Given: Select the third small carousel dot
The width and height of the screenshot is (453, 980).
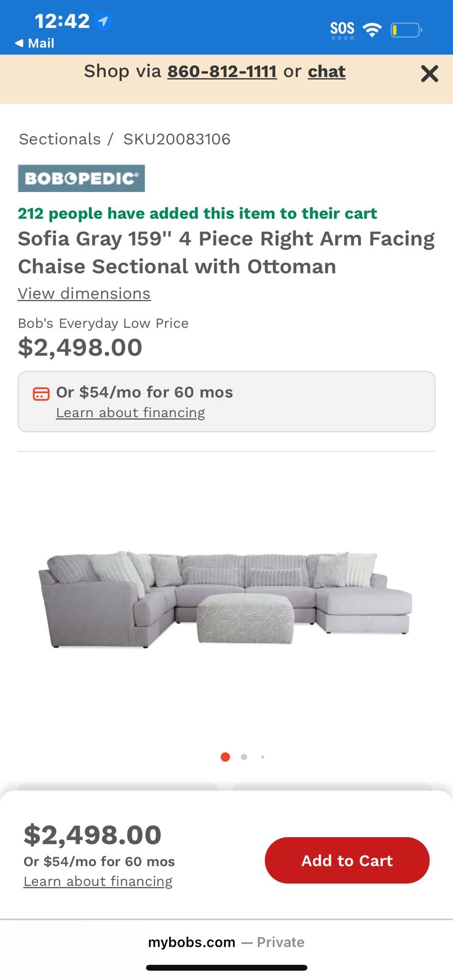Looking at the screenshot, I should point(263,757).
